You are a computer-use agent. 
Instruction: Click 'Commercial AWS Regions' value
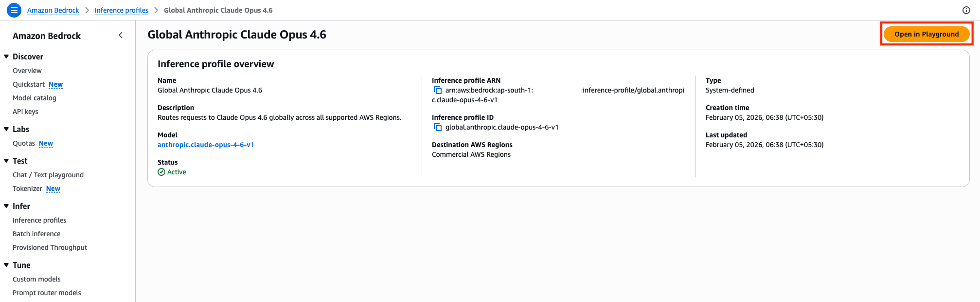(x=471, y=154)
